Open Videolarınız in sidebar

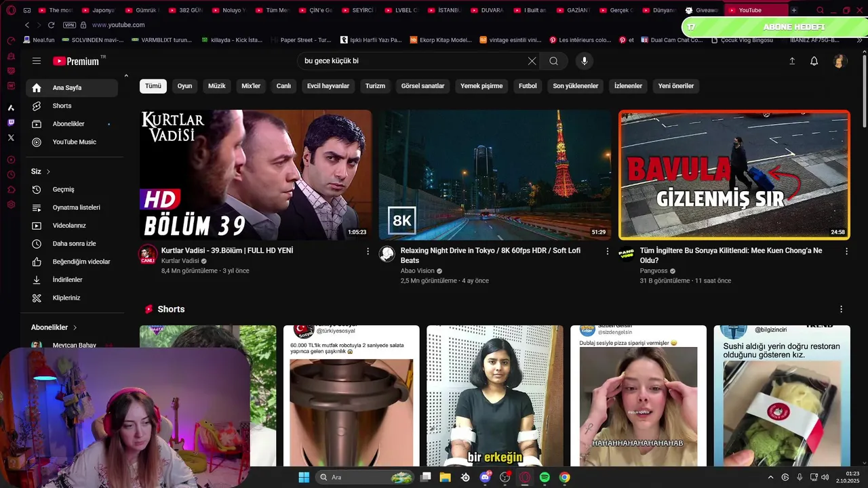[x=72, y=225]
